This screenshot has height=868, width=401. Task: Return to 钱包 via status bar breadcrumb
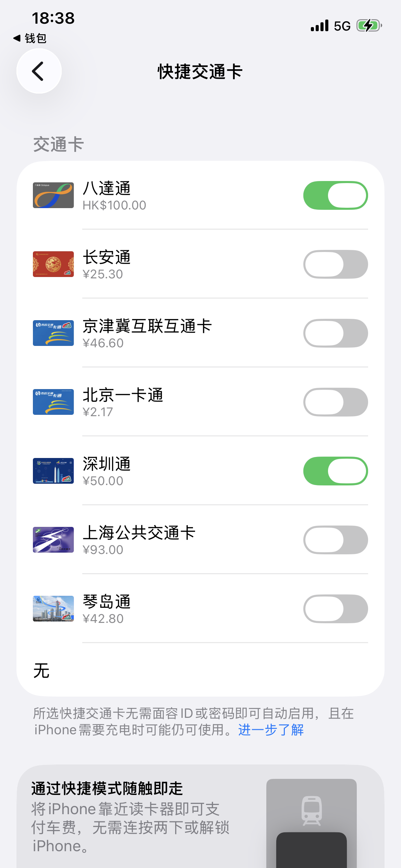click(x=30, y=38)
